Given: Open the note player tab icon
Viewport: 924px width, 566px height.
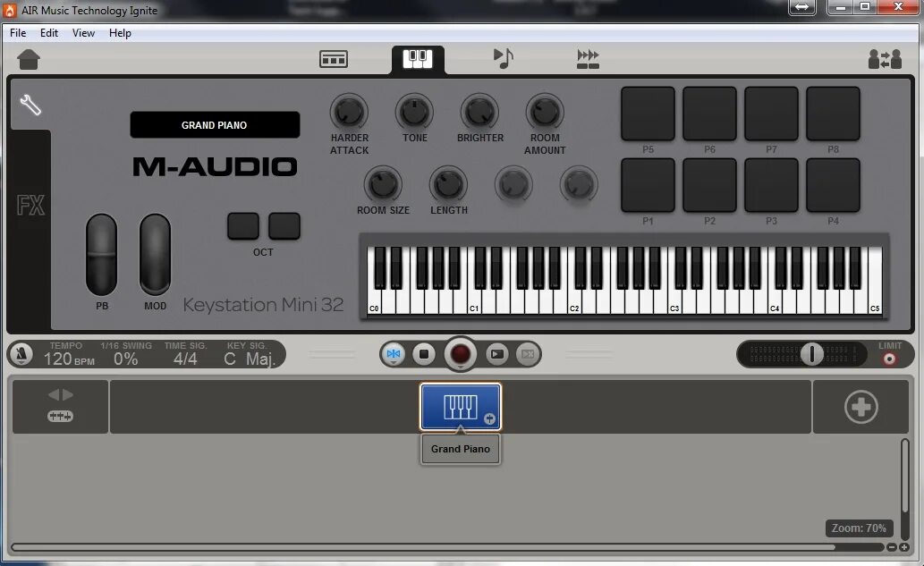Looking at the screenshot, I should click(x=503, y=58).
